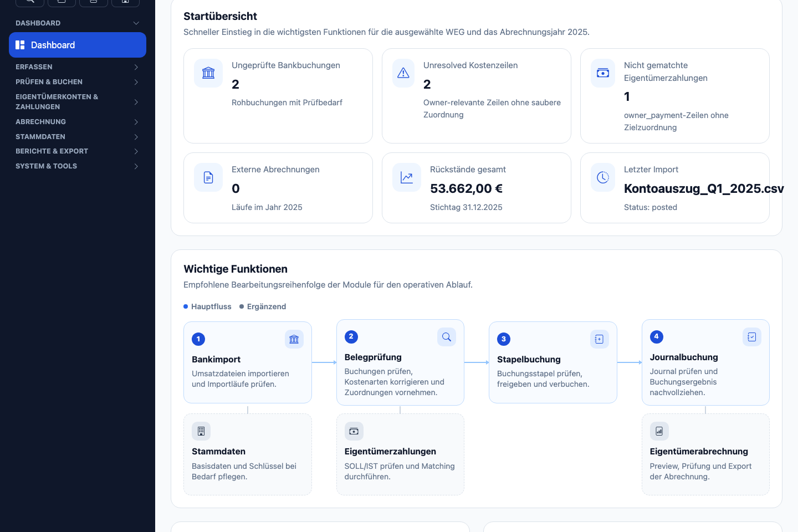Expand the BERICHTE & EXPORT section
798x532 pixels.
[78, 151]
